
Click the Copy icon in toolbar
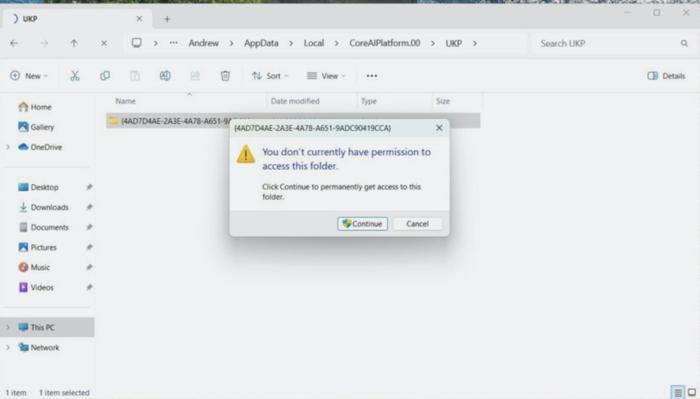[x=105, y=76]
